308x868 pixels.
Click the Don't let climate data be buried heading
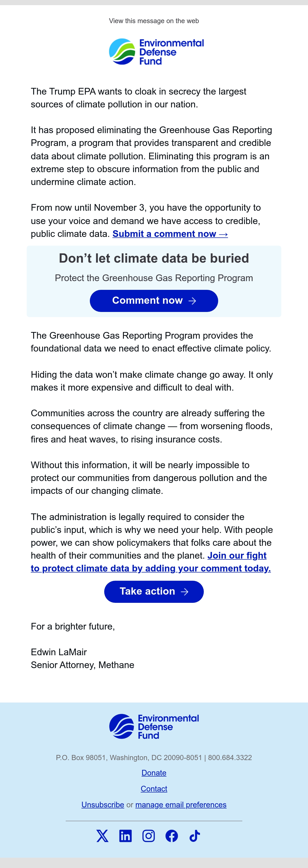coord(154,258)
